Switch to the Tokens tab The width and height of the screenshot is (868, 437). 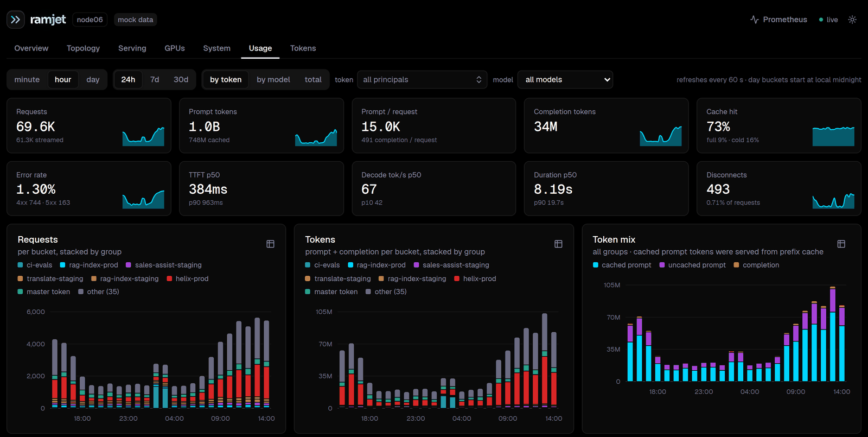click(x=303, y=48)
